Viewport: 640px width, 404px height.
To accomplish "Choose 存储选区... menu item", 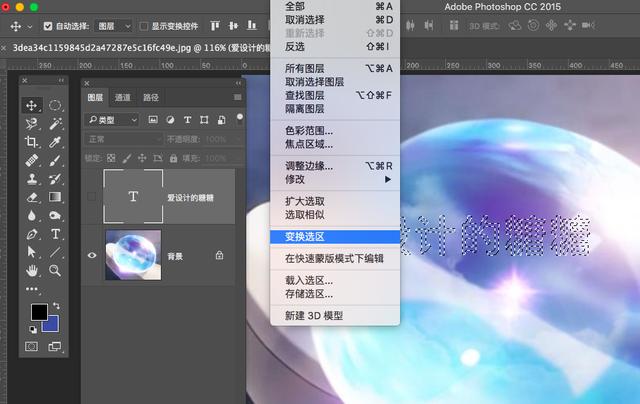I will tap(335, 294).
